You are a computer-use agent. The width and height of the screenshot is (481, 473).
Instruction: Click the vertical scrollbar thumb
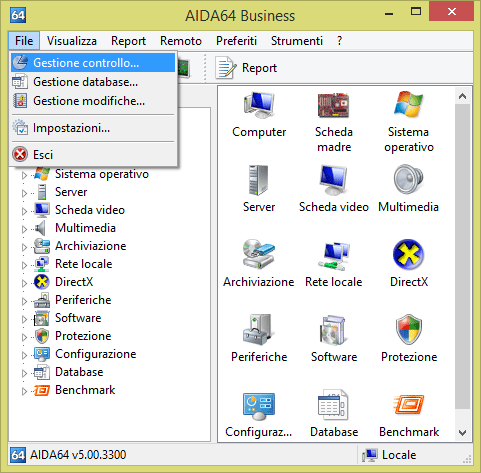(x=462, y=256)
